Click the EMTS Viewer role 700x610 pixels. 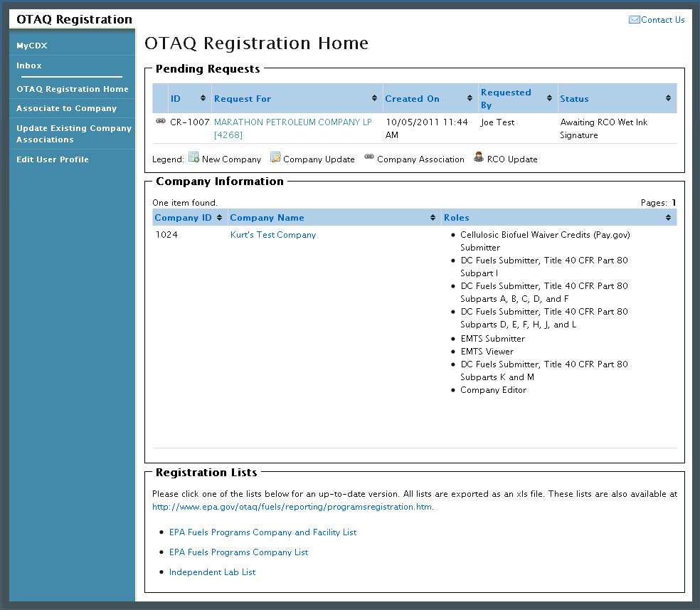(487, 352)
